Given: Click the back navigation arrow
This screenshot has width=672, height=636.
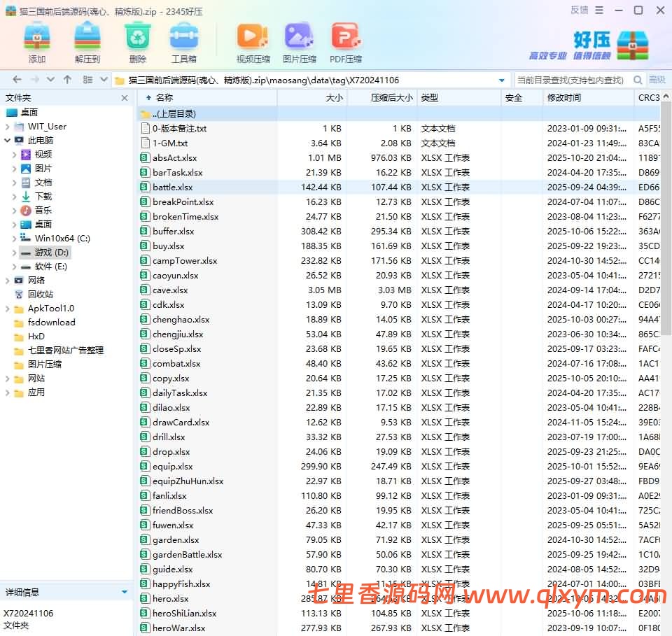Looking at the screenshot, I should click(17, 80).
